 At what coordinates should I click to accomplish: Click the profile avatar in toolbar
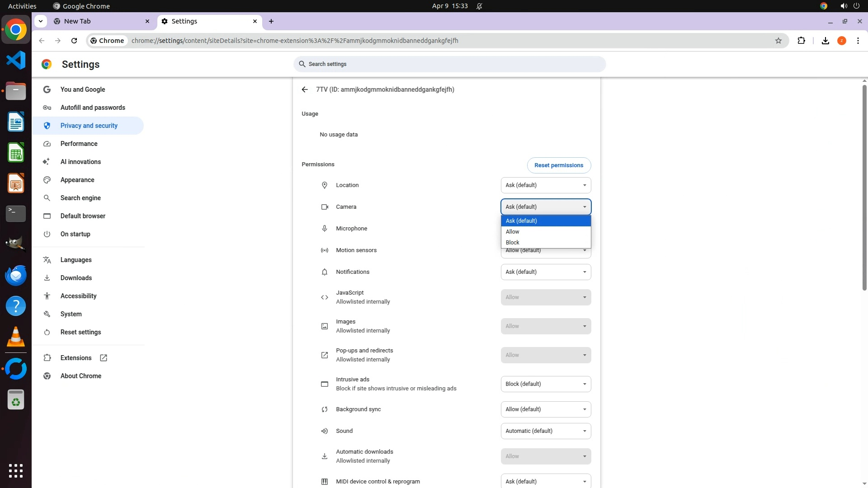841,41
